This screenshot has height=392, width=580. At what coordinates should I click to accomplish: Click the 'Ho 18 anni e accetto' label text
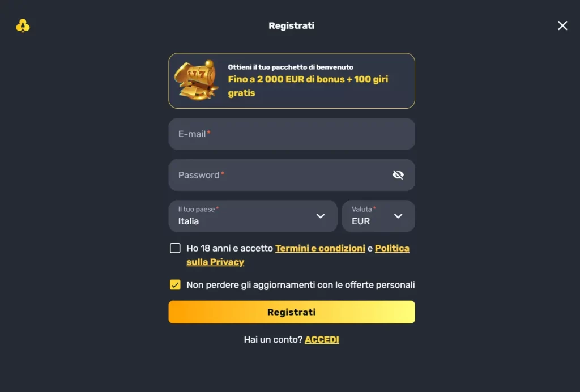pos(229,248)
